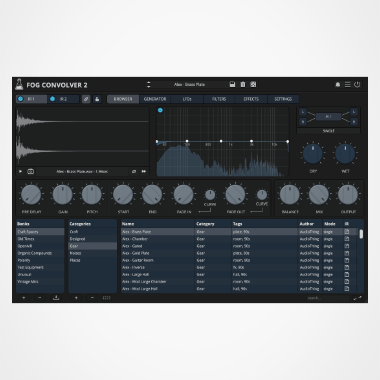
Task: Click the Fog Convolver flask logo
Action: pos(19,84)
